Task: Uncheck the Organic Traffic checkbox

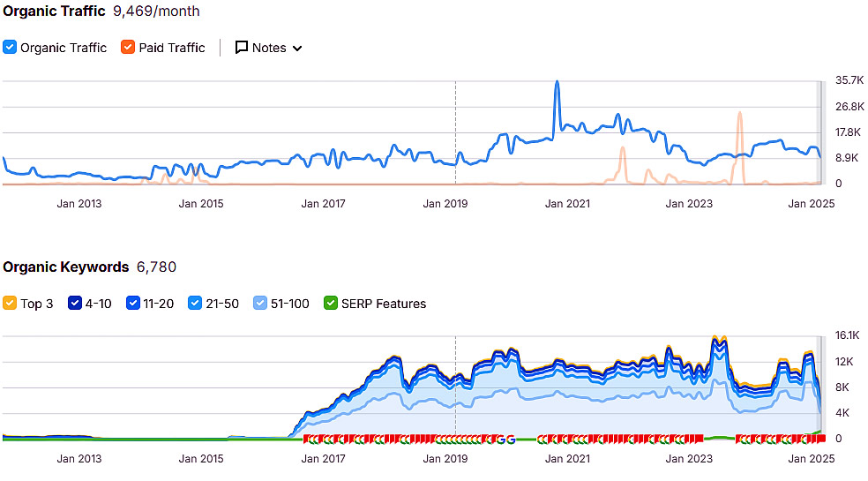Action: pyautogui.click(x=10, y=48)
